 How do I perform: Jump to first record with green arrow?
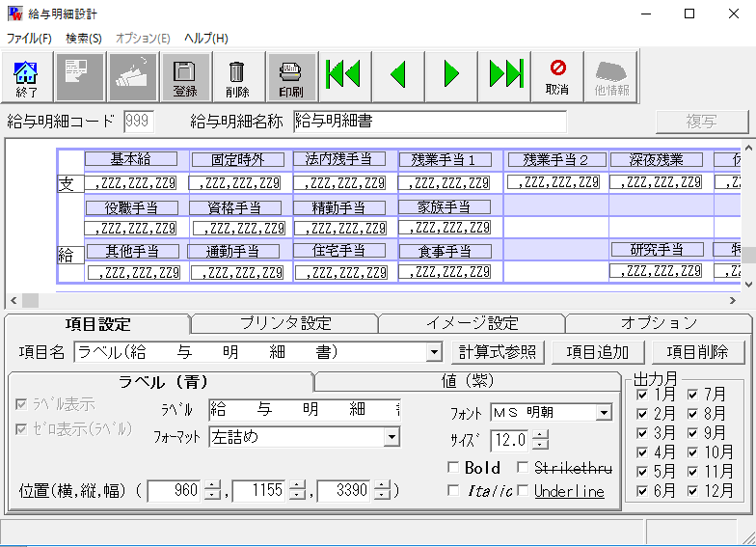[343, 75]
